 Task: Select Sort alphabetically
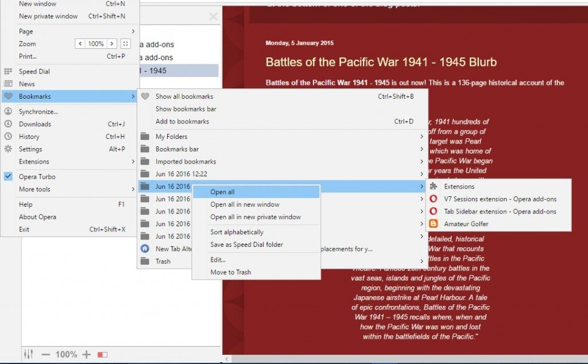click(x=256, y=232)
